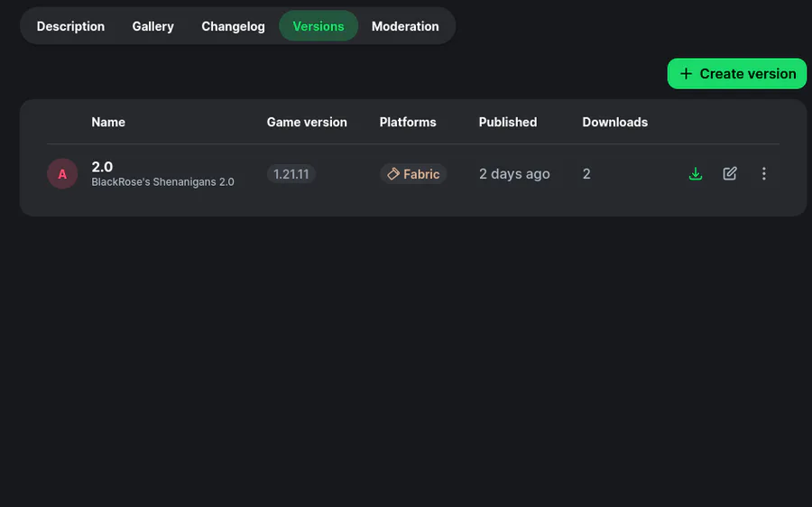Go to the Moderation tab
This screenshot has width=812, height=507.
(405, 26)
